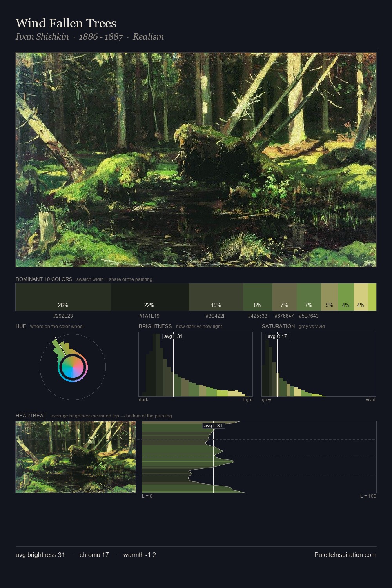Click 'DOMINANT 10 COLORS' heading
392x588 pixels.
pyautogui.click(x=44, y=279)
